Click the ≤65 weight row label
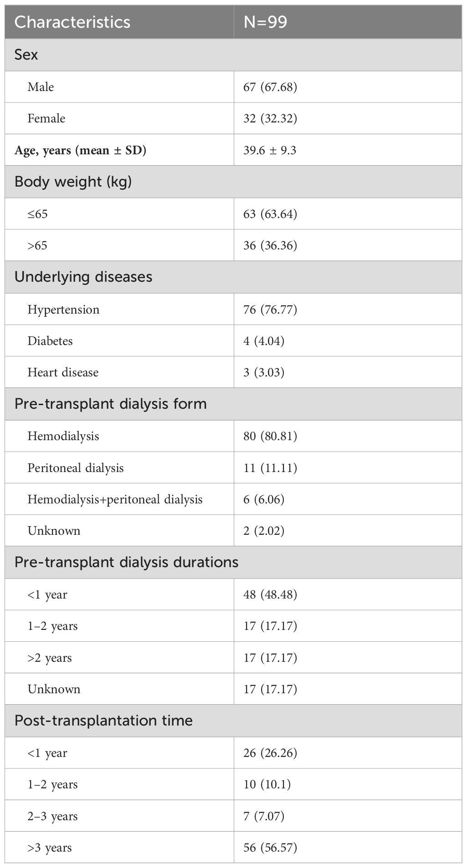Viewport: 467px width, 868px height. 37,213
